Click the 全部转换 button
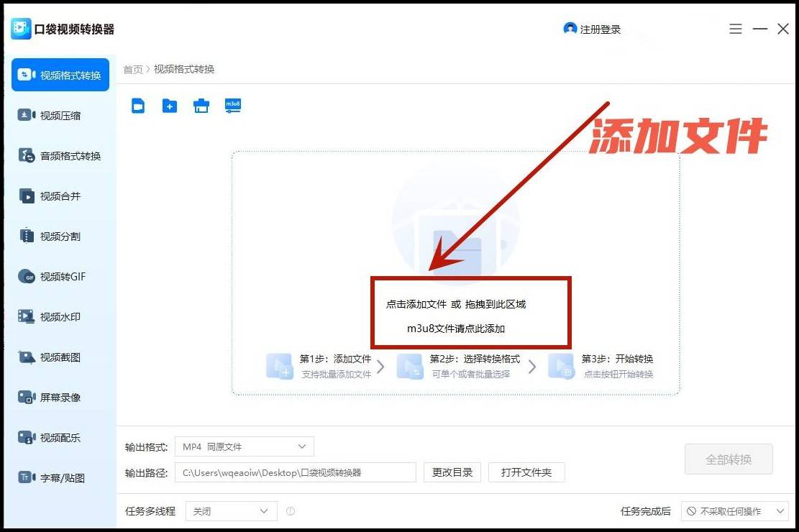Image resolution: width=799 pixels, height=532 pixels. point(729,459)
